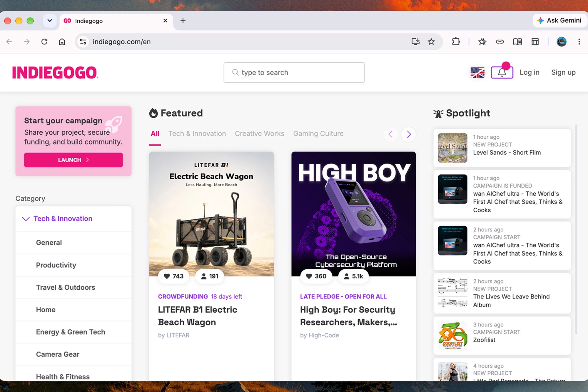Click the 191 backers badge on LITEFAR
The width and height of the screenshot is (588, 392).
[x=210, y=276]
